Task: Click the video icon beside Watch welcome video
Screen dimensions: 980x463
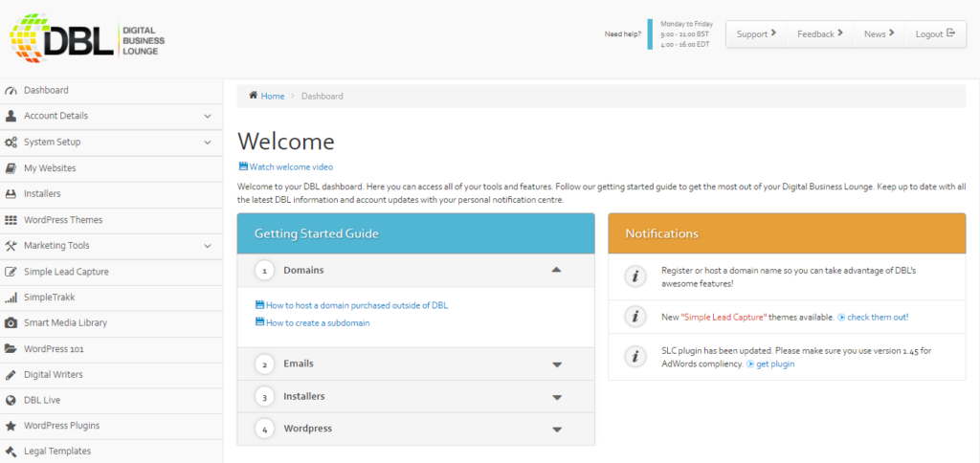Action: pos(243,166)
